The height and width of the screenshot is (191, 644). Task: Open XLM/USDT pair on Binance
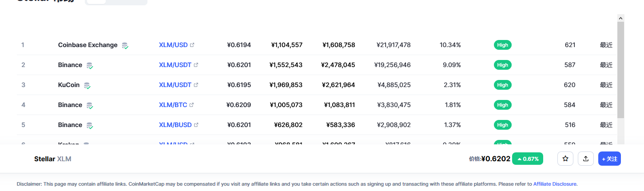point(175,65)
